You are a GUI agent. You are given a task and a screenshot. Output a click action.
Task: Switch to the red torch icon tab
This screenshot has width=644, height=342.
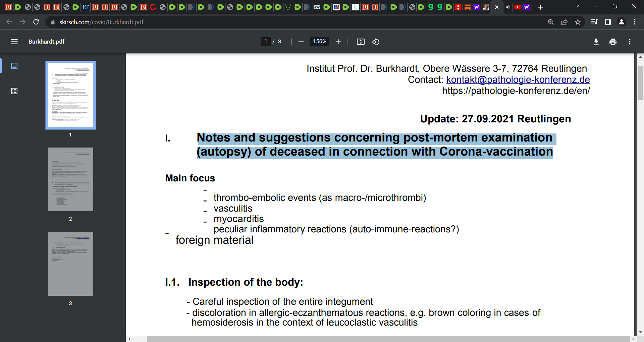(x=458, y=7)
